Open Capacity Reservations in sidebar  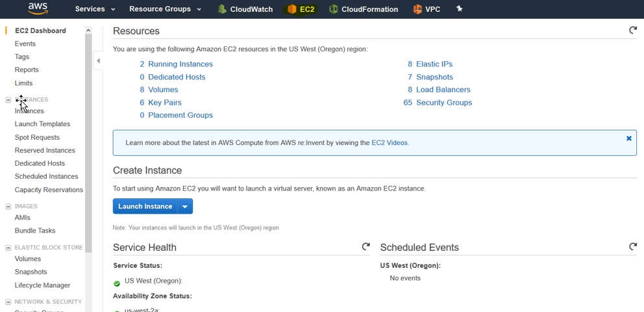(x=49, y=190)
